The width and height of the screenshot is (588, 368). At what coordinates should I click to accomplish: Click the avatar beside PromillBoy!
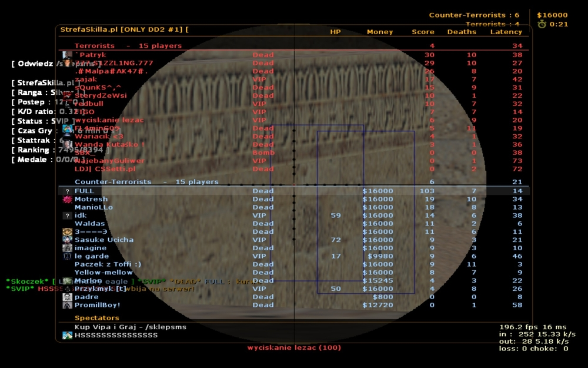click(x=67, y=305)
